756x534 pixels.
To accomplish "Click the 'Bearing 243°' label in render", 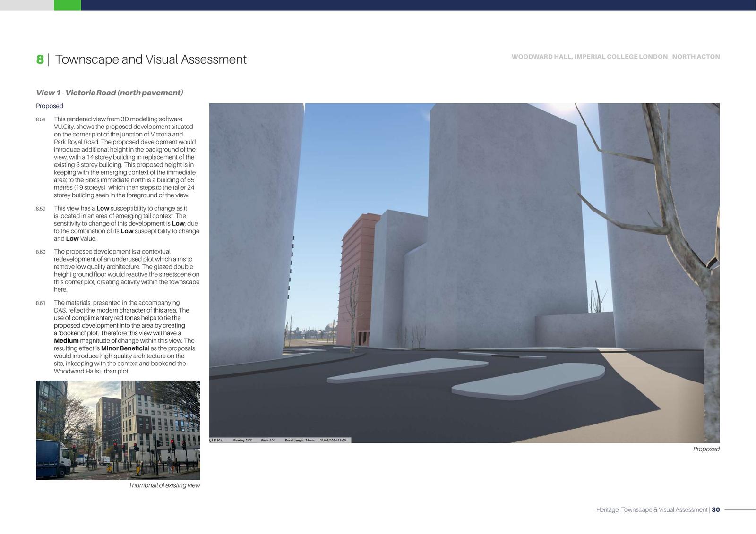I will 243,441.
